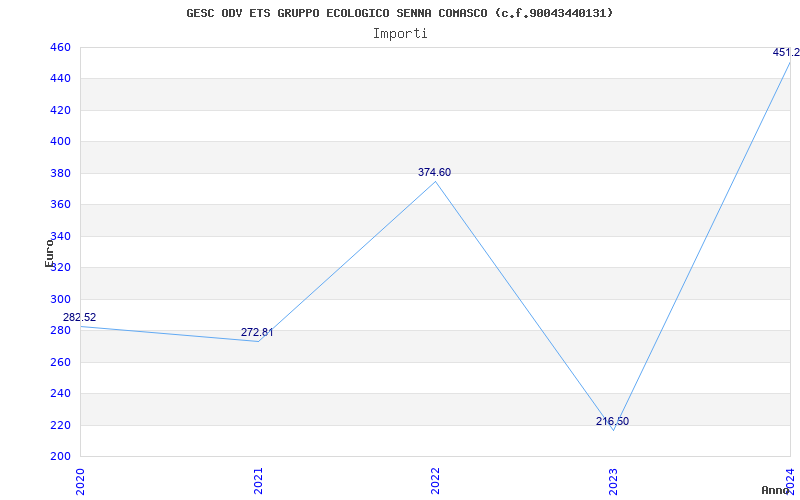The height and width of the screenshot is (500, 800).
Task: Click the 'Euro' y-axis label
Action: [x=49, y=253]
